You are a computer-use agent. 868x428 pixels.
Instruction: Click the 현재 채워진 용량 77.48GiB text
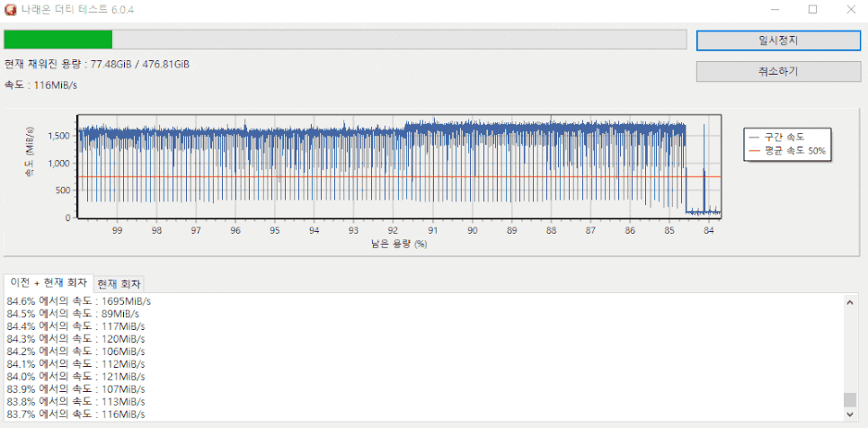[x=97, y=64]
